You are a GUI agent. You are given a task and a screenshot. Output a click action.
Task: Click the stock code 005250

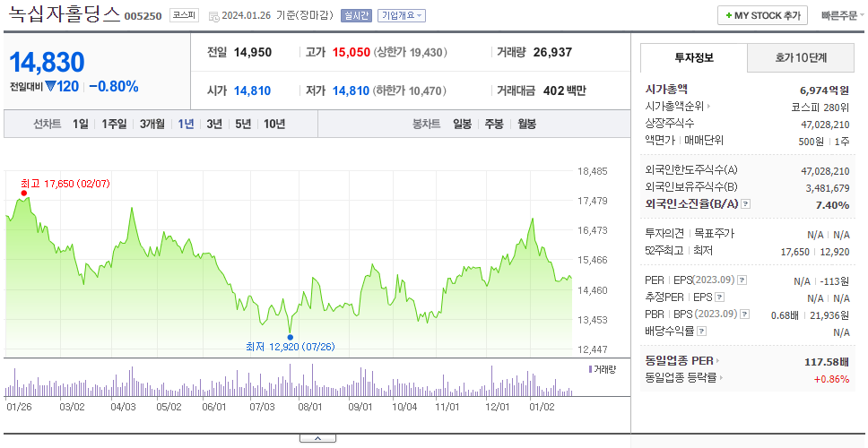click(143, 16)
